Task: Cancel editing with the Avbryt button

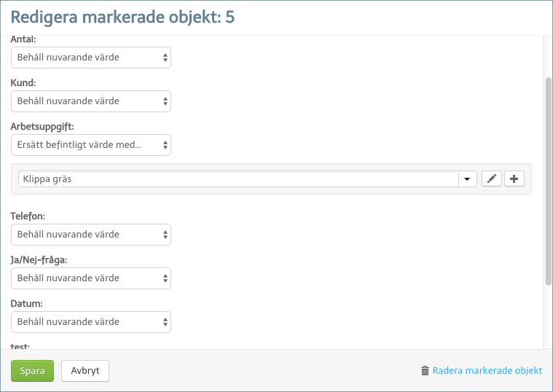Action: click(85, 371)
